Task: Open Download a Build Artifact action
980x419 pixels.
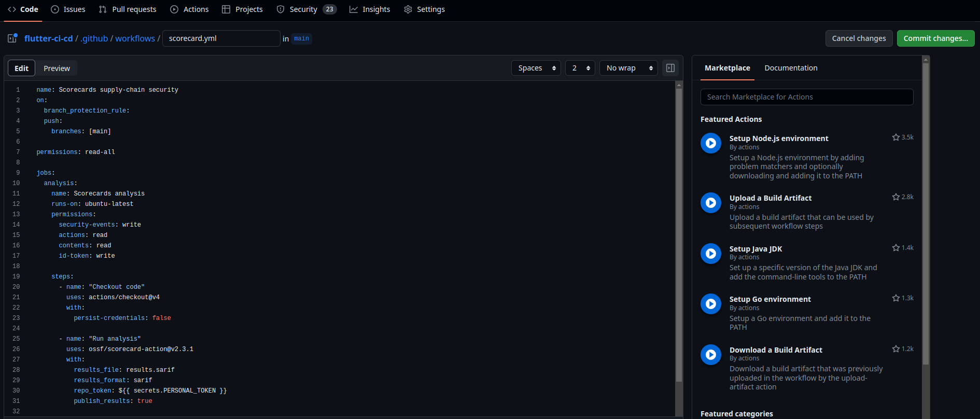Action: [776, 350]
